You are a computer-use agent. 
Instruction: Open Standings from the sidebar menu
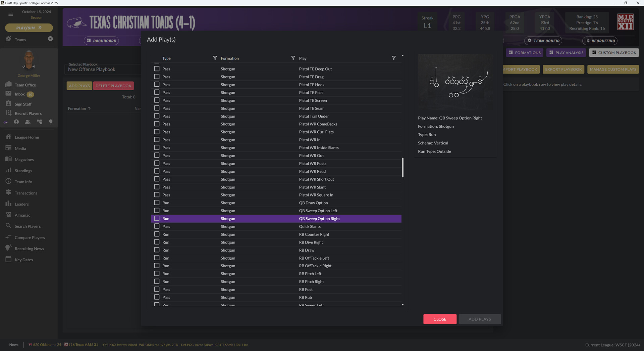(23, 170)
